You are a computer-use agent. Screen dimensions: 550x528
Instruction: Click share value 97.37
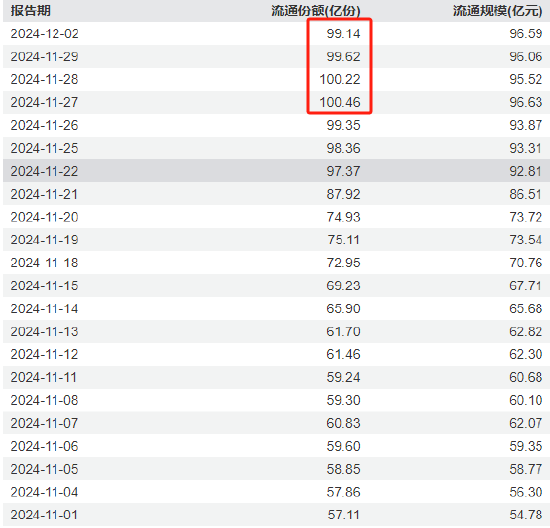pyautogui.click(x=343, y=171)
